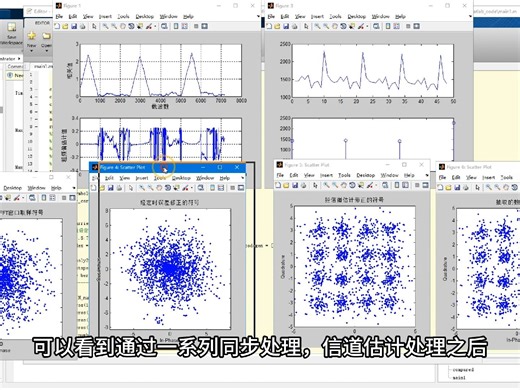The height and width of the screenshot is (390, 520).
Task: Toggle Insert Legend in Figure 3
Action: click(396, 26)
